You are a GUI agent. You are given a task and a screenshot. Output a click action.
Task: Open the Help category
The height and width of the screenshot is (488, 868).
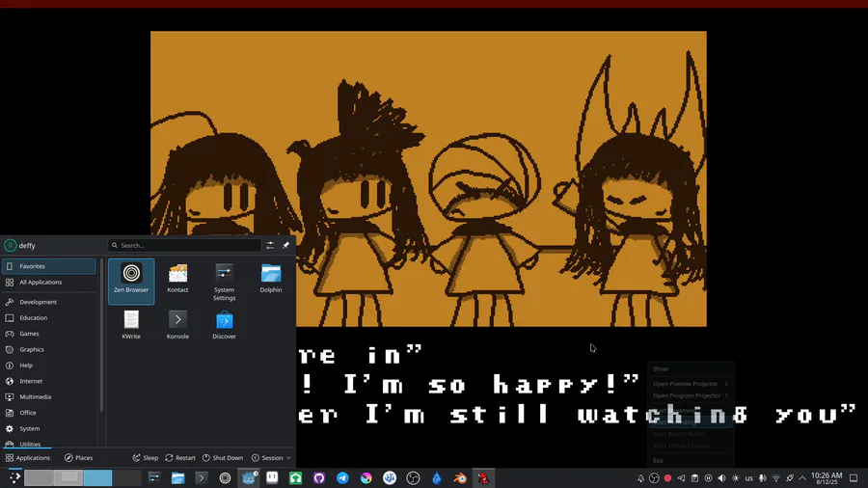click(49, 366)
